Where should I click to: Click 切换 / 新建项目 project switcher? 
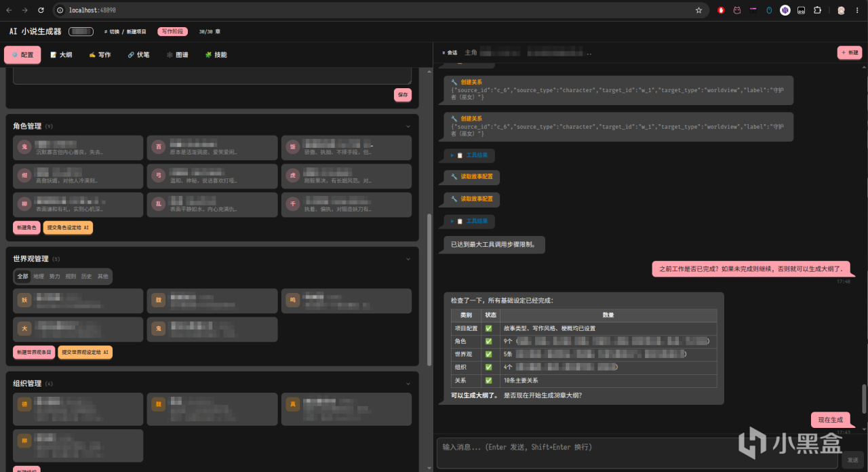coord(125,31)
